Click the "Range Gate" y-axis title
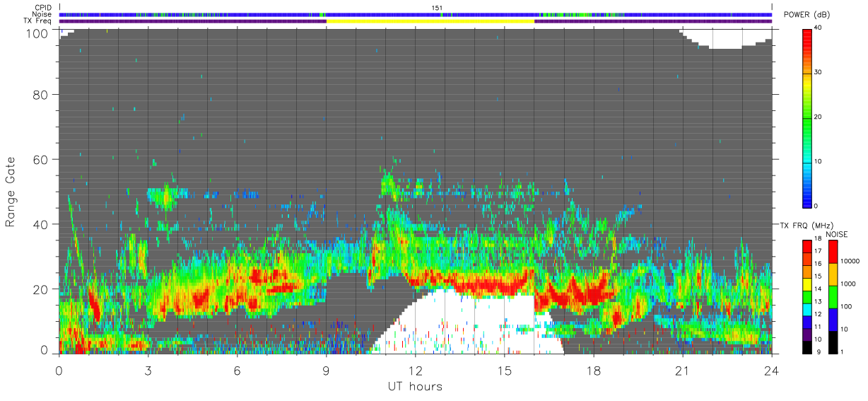This screenshot has width=868, height=401. (x=11, y=192)
